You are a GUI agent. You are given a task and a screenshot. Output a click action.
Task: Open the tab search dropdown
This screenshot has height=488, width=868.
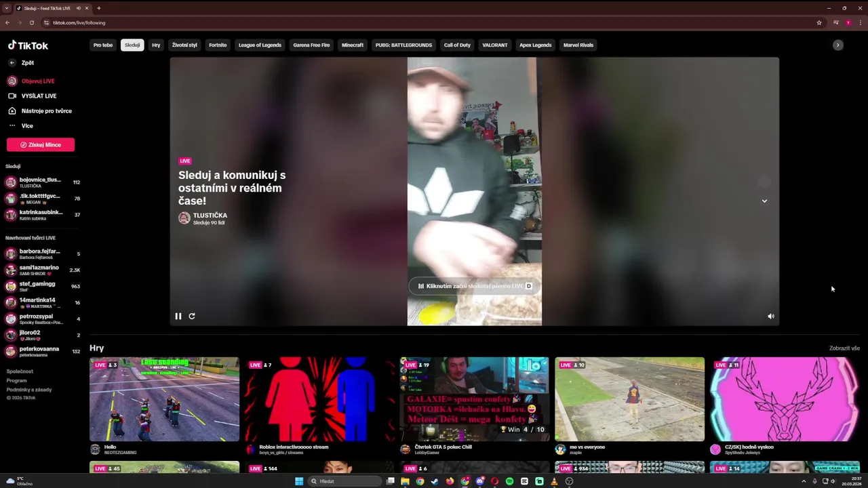[7, 8]
